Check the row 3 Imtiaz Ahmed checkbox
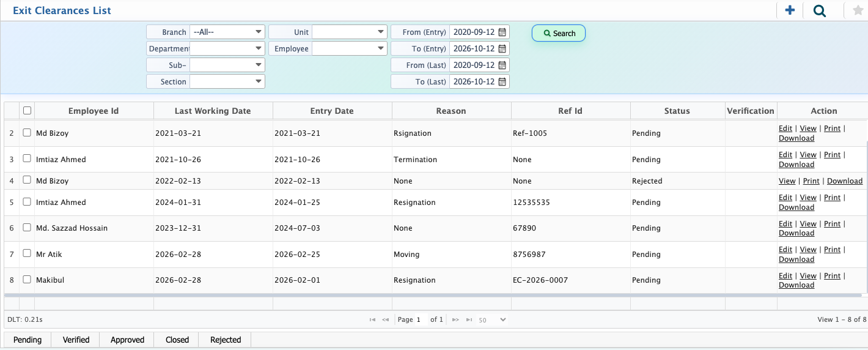The image size is (868, 350). [x=27, y=158]
